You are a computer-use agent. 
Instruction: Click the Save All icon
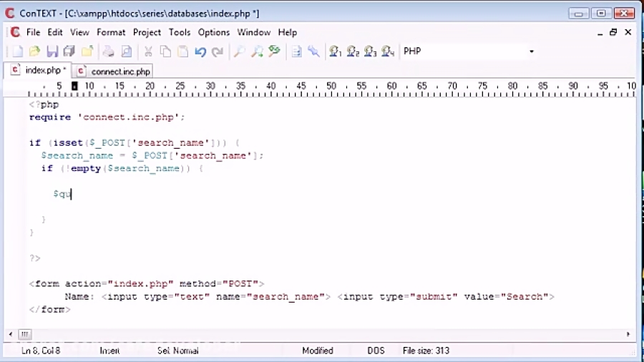coord(69,52)
